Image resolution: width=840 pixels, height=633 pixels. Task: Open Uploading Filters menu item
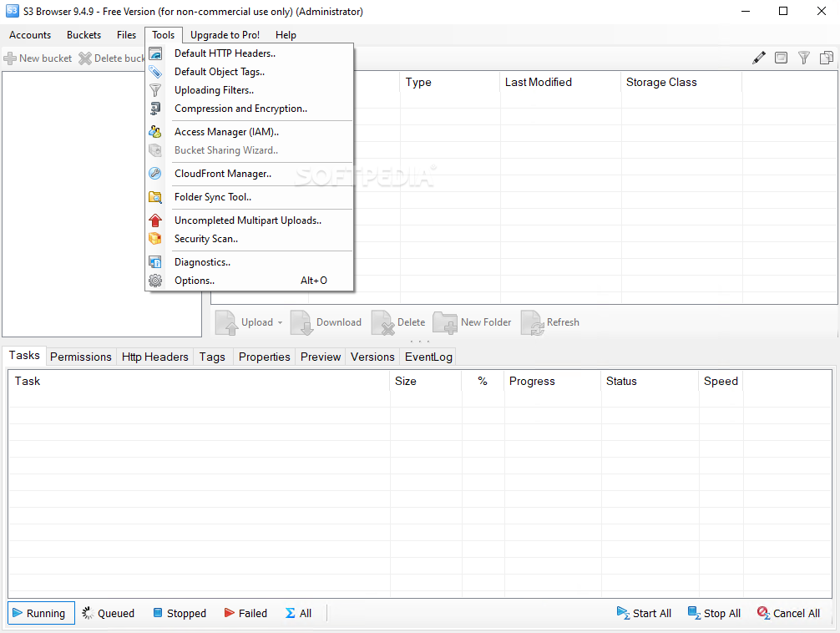(249, 90)
